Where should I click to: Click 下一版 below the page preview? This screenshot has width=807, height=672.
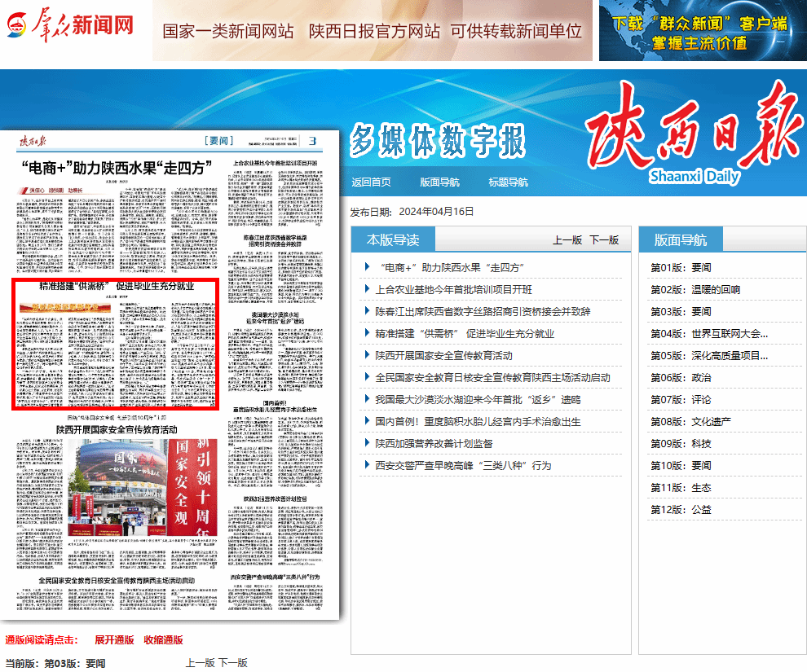[232, 663]
